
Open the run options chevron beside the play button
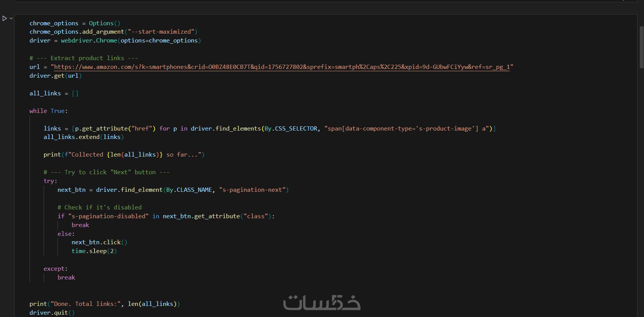coord(11,18)
